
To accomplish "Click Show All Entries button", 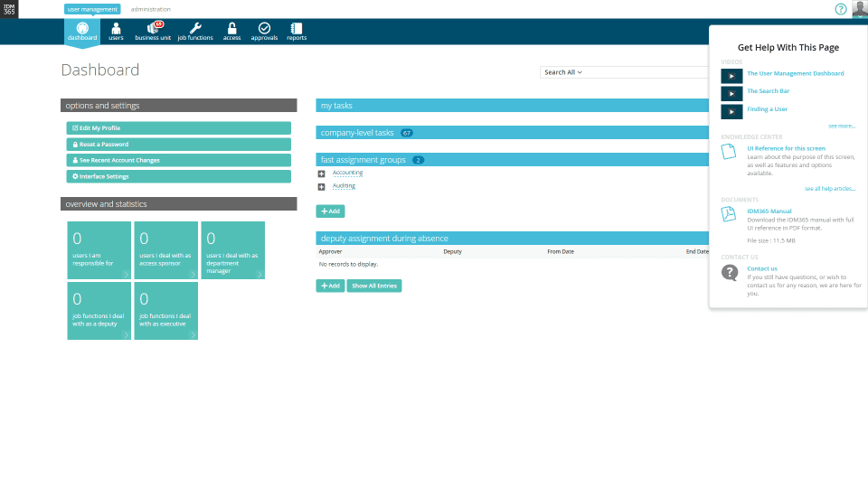I will pos(374,286).
